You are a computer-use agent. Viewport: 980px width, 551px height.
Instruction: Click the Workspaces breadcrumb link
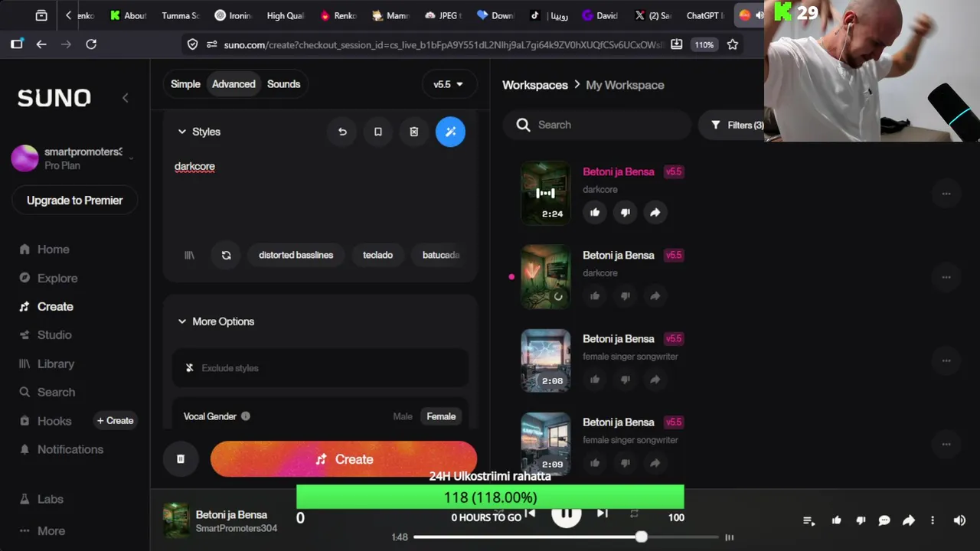535,85
